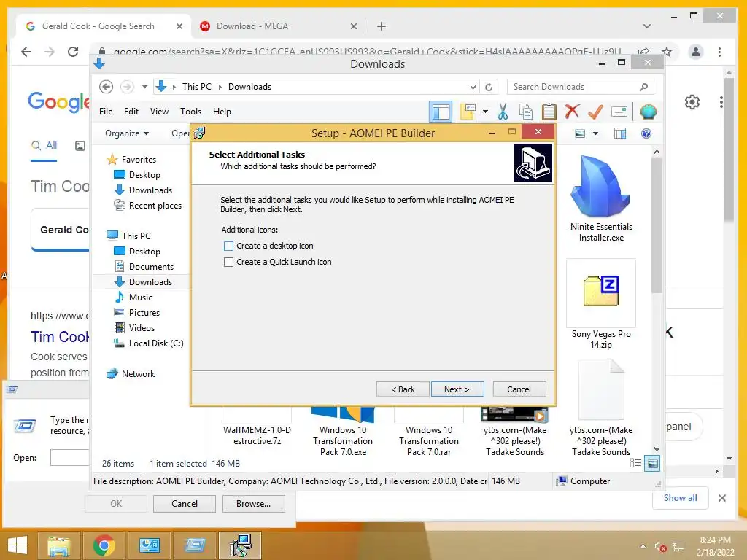
Task: Click Cancel in Run dialog
Action: [185, 504]
